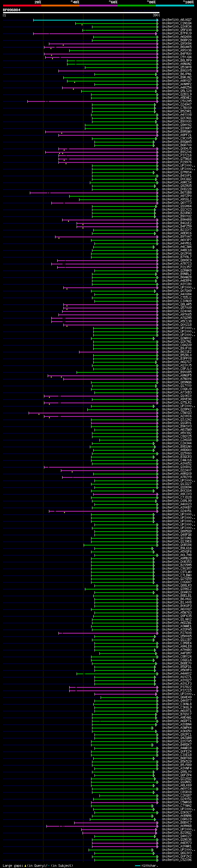
Task: Select the label UniRef100_C5X2H5
Action: point(177,101)
